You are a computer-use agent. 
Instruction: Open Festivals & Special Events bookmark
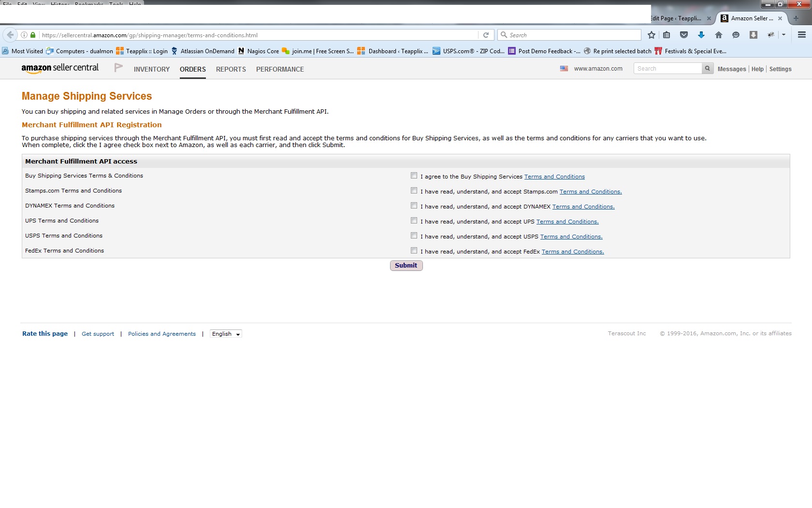[x=691, y=51]
